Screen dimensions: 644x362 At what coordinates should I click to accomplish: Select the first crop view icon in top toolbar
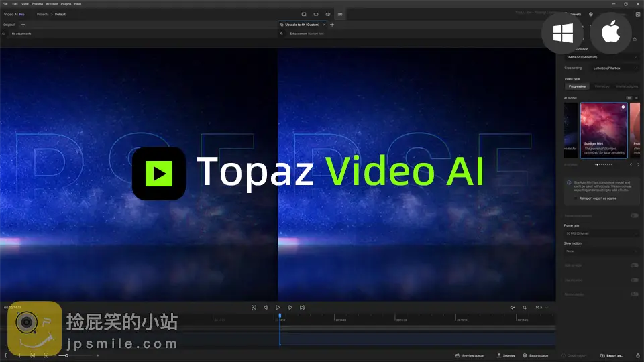(x=304, y=14)
